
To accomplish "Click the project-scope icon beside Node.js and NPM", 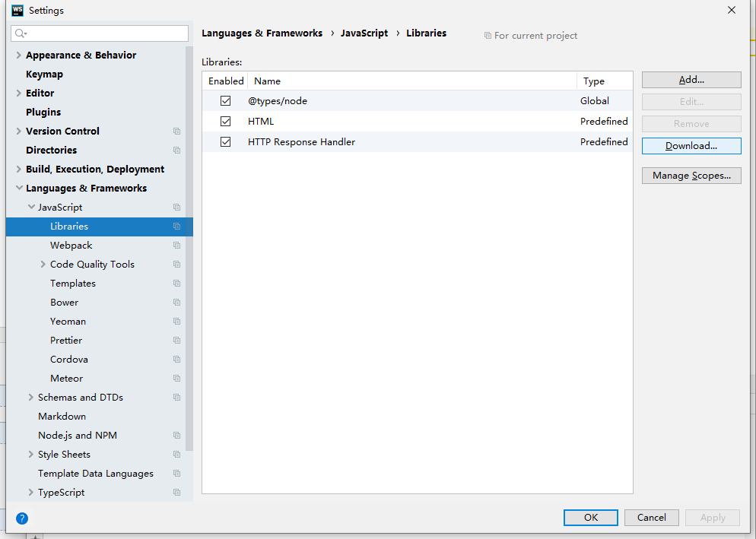I will [177, 436].
